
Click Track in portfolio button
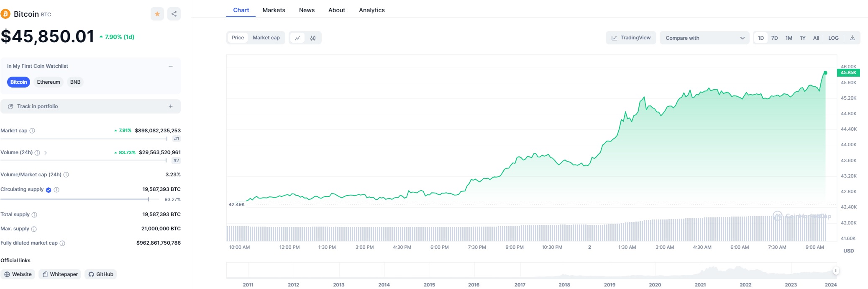tap(90, 106)
